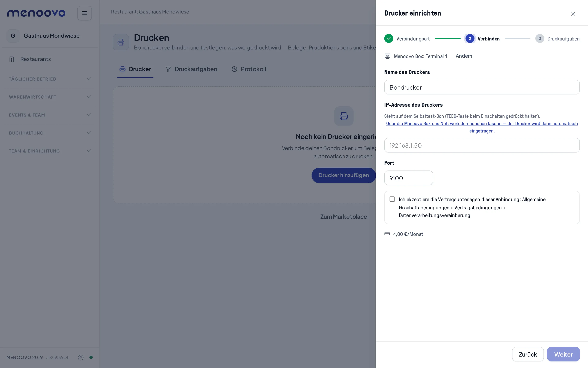588x368 pixels.
Task: Click the Gasthaus Mondwiese restaurant name
Action: coord(51,36)
